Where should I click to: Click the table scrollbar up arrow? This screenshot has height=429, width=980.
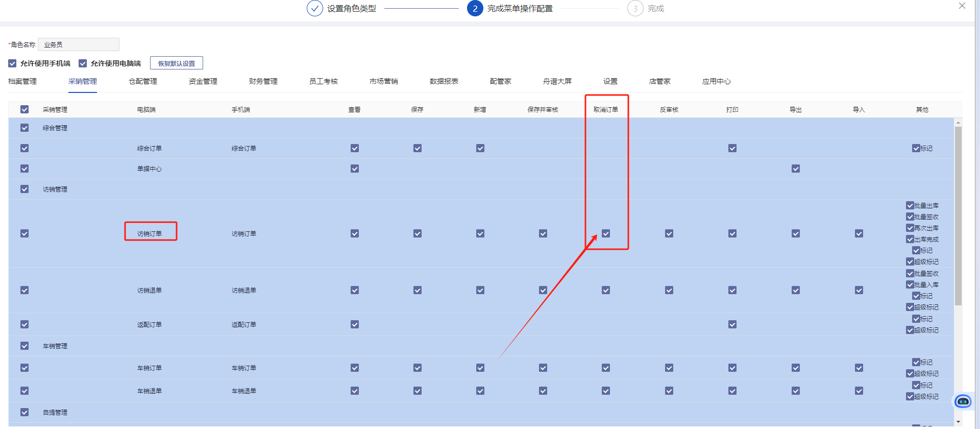pyautogui.click(x=958, y=123)
